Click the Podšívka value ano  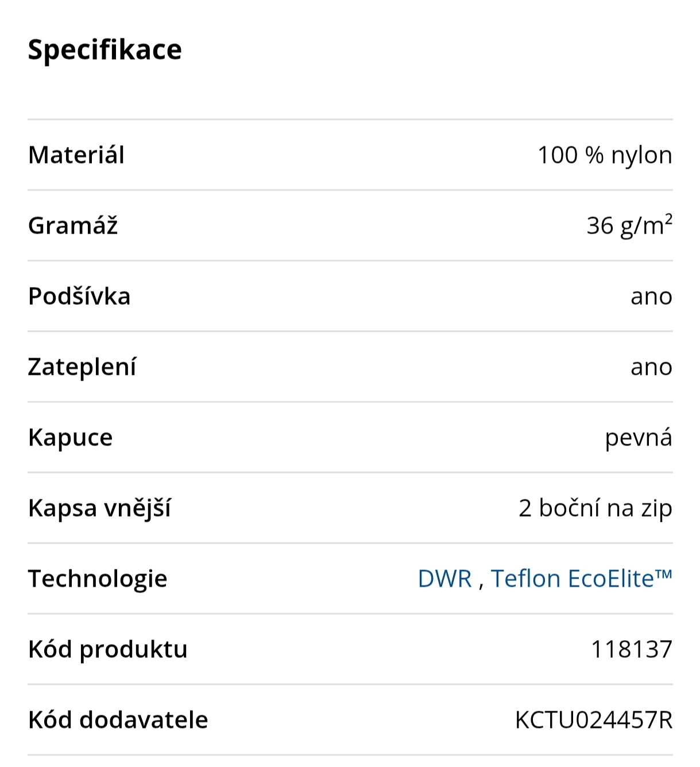[651, 297]
